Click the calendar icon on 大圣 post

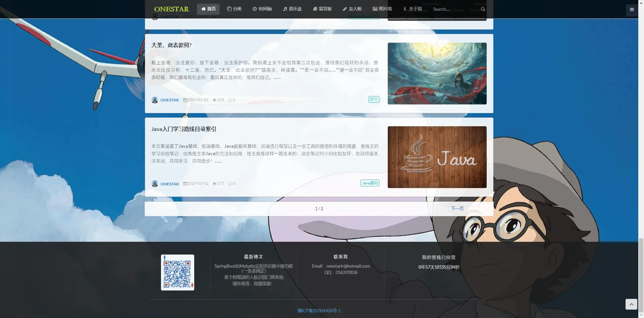[185, 100]
